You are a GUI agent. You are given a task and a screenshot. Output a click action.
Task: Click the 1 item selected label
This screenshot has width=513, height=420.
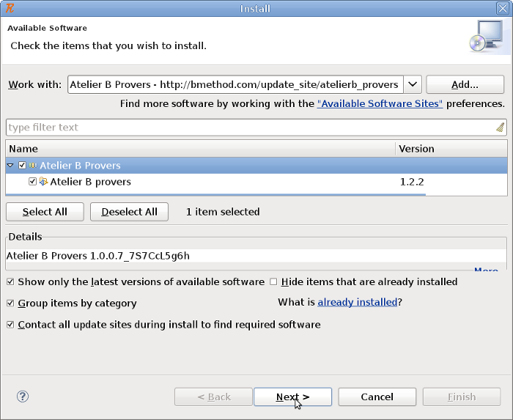pyautogui.click(x=223, y=212)
